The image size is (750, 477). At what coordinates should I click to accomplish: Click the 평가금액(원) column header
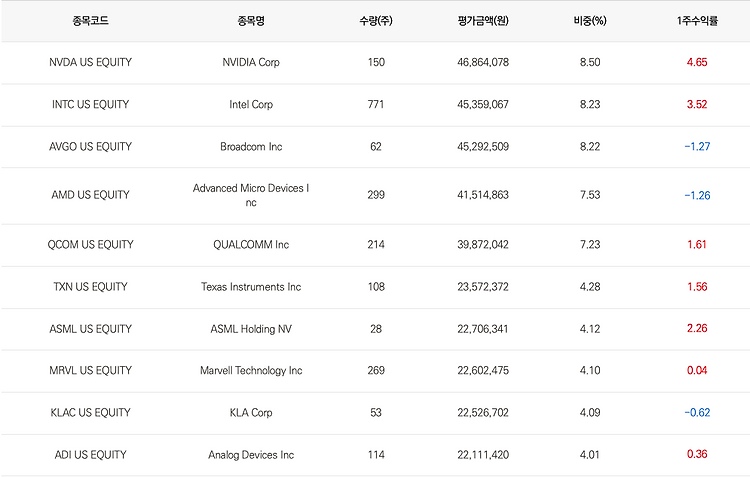click(x=483, y=21)
